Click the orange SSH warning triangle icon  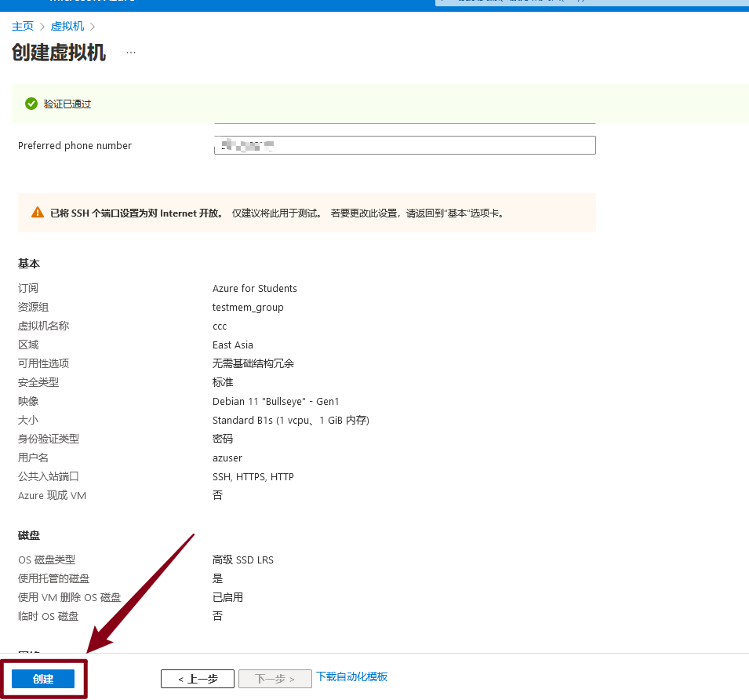[x=38, y=213]
